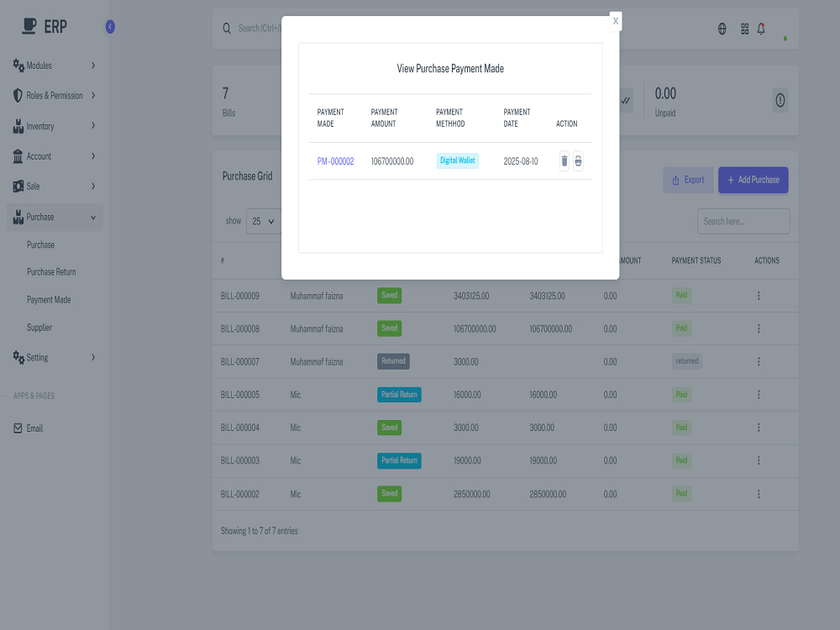840x630 pixels.
Task: Click the ERP logo icon
Action: (29, 26)
